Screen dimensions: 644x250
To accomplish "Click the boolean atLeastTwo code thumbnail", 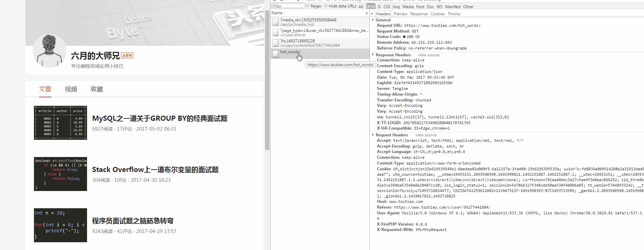I will (60, 174).
